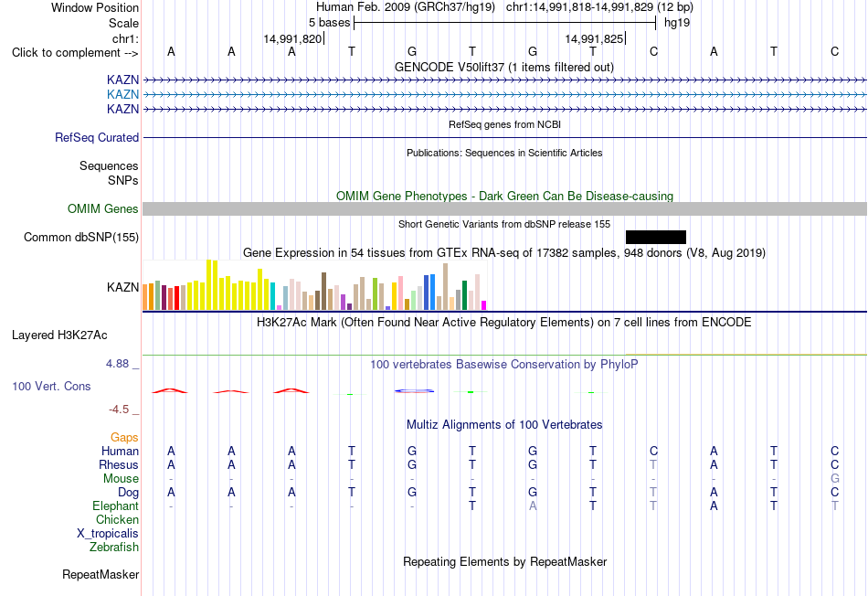
Task: Click the Chicken species row label
Action: click(x=117, y=519)
